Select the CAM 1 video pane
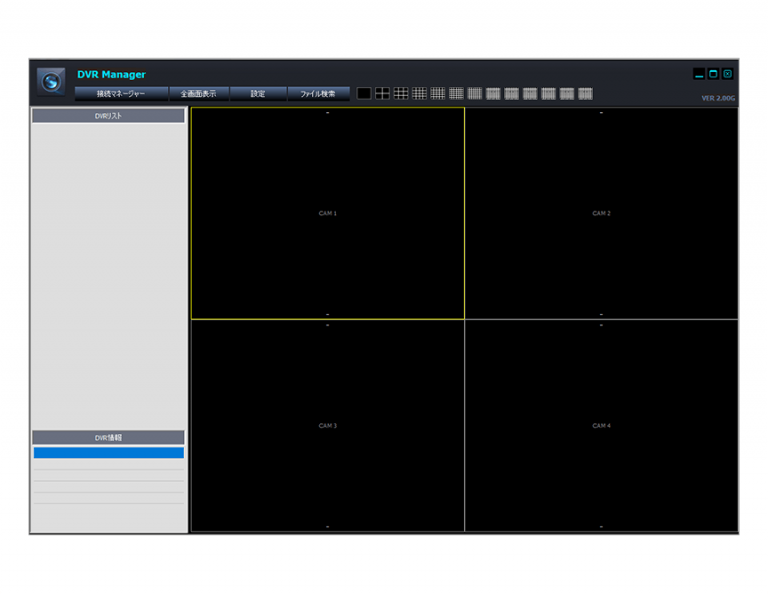 327,213
